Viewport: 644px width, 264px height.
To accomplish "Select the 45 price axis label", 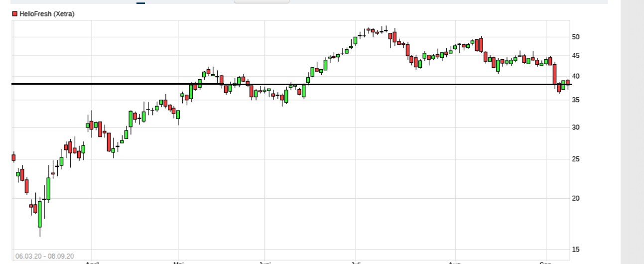I will [576, 56].
